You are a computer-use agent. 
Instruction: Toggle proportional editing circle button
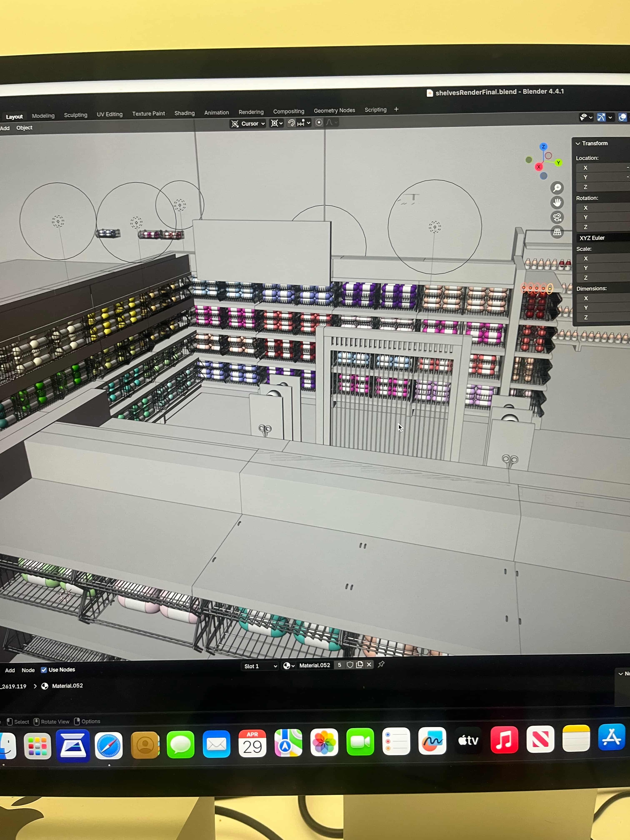point(319,122)
